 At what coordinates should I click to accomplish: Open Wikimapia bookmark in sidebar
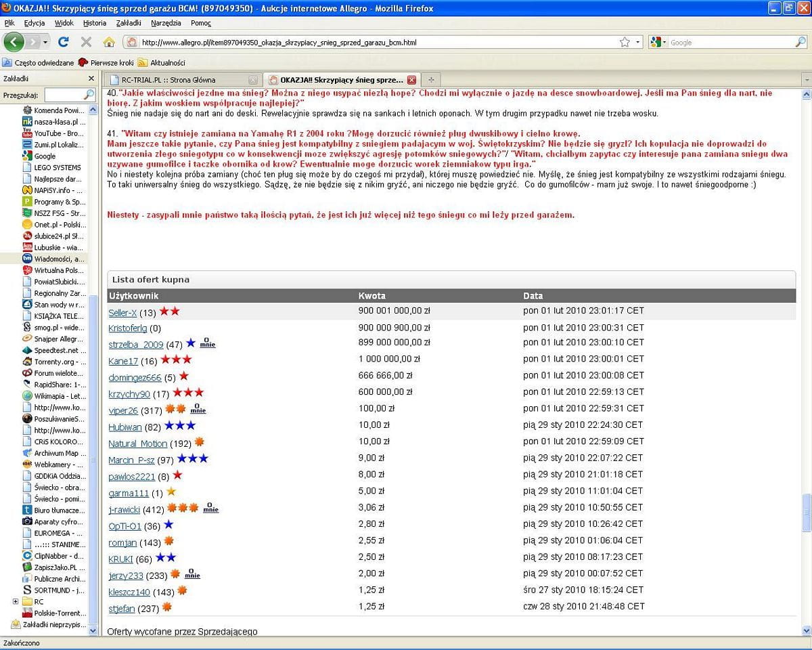click(x=54, y=395)
